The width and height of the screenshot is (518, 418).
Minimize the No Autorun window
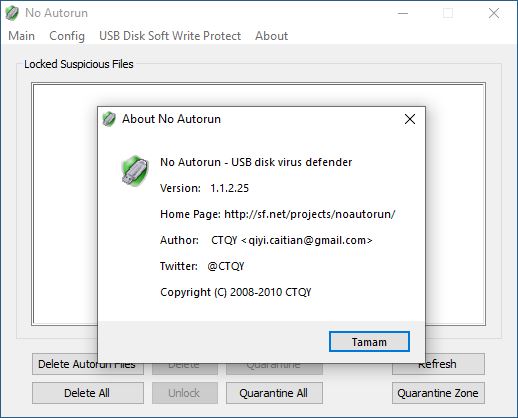(x=403, y=13)
